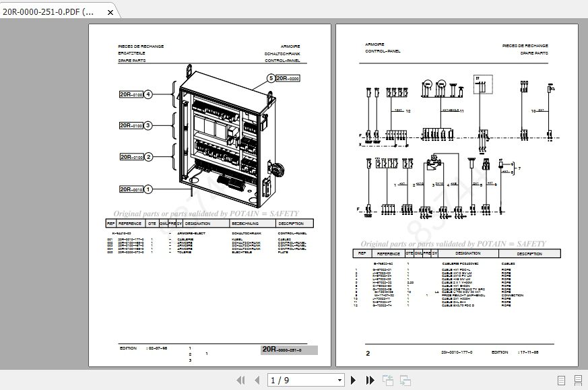Image resolution: width=588 pixels, height=390 pixels.
Task: Click circled callout 1 near the cabinet base
Action: 148,189
